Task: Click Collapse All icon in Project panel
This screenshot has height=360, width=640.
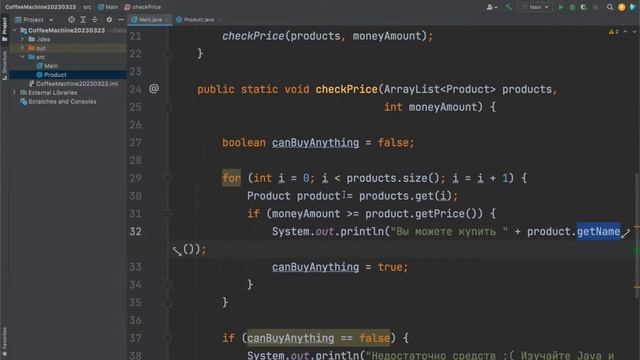Action: [94, 20]
